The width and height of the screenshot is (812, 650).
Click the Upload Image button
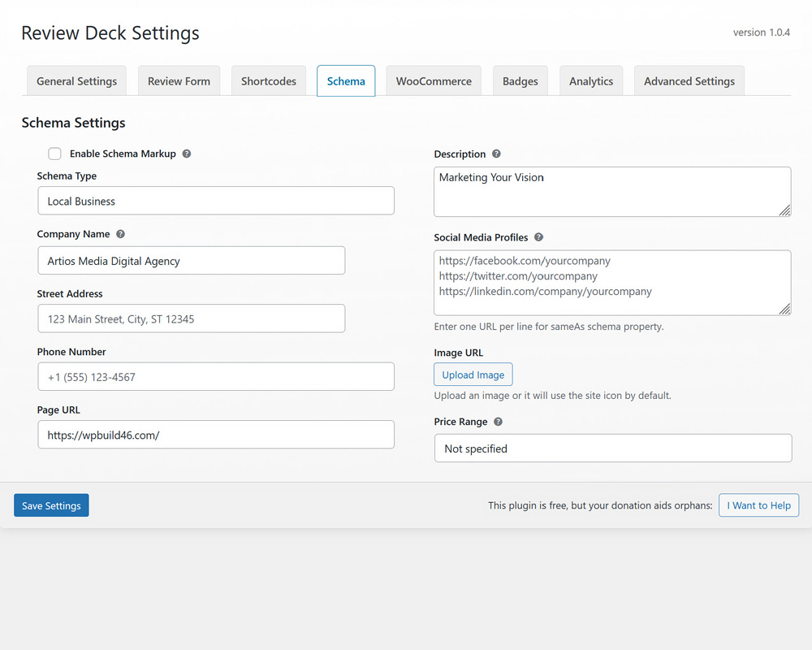point(473,374)
